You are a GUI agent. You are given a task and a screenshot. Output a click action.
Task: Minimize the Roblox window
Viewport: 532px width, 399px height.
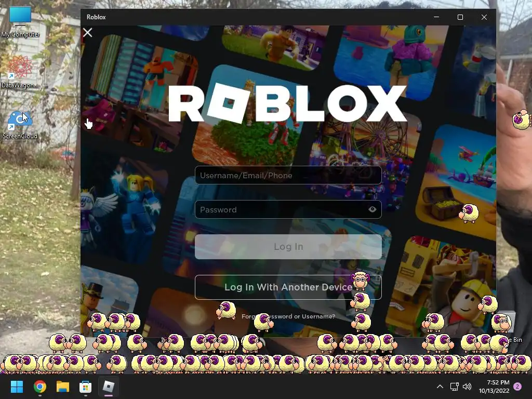tap(436, 17)
